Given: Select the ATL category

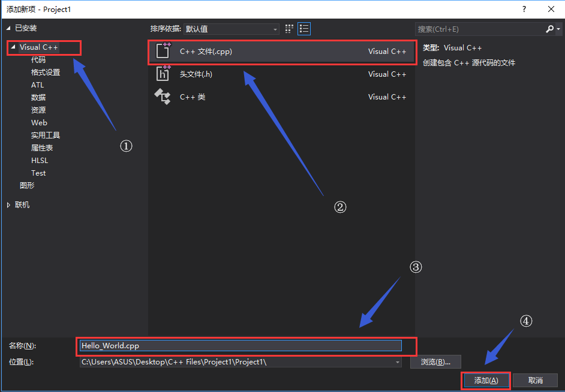Looking at the screenshot, I should coord(37,85).
